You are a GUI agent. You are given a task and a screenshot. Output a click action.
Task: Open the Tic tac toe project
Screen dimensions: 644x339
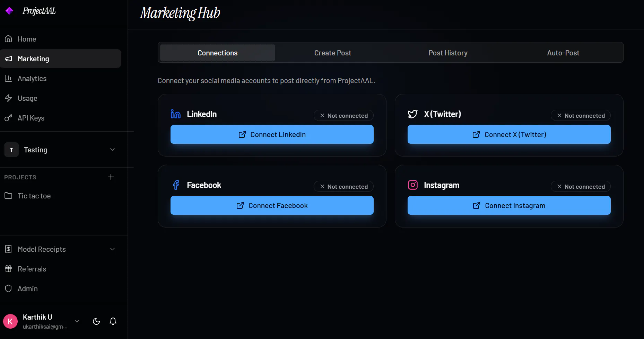coord(61,196)
